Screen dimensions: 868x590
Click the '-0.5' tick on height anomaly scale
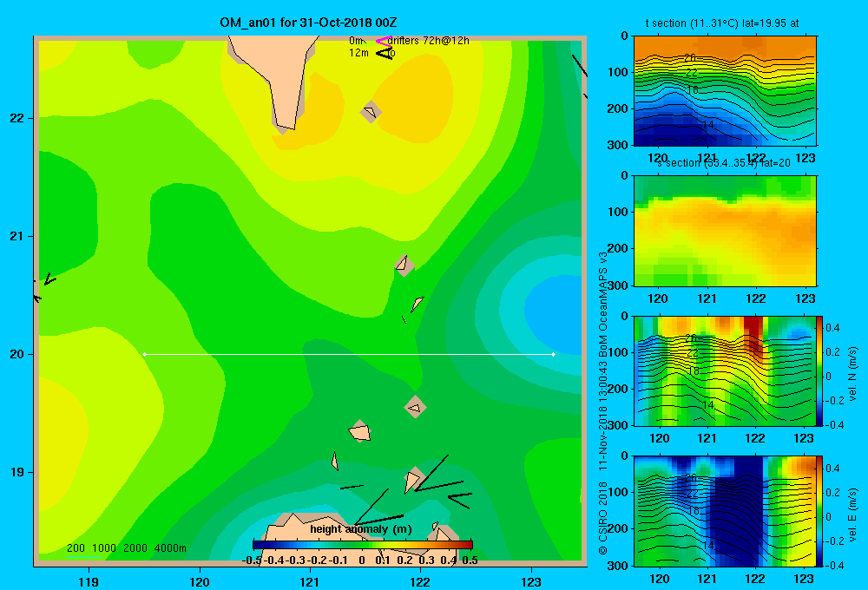coord(253,560)
